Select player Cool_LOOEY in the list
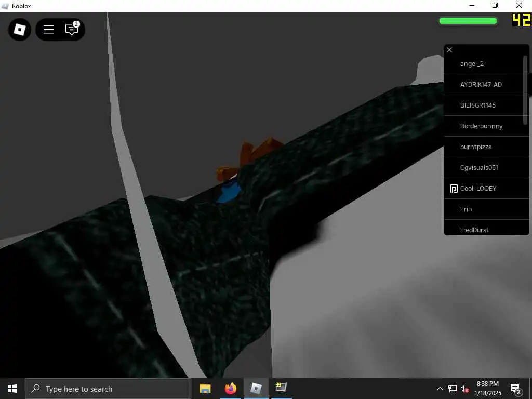Screen dimensions: 532x399 486,188
